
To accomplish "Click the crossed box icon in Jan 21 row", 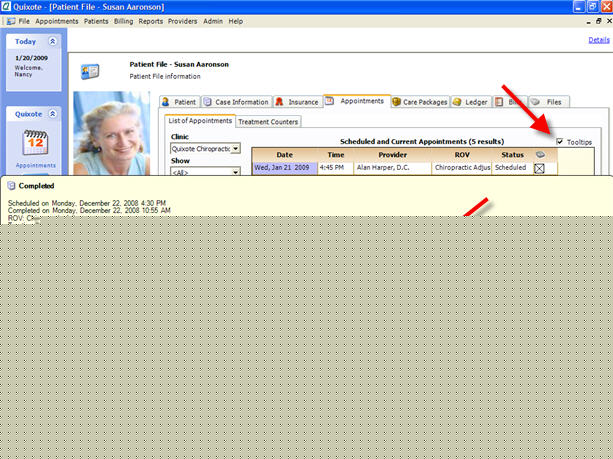I will [540, 168].
